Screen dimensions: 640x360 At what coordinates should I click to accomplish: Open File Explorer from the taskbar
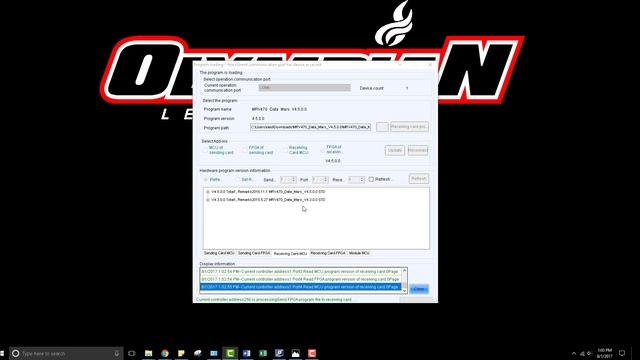[x=149, y=353]
